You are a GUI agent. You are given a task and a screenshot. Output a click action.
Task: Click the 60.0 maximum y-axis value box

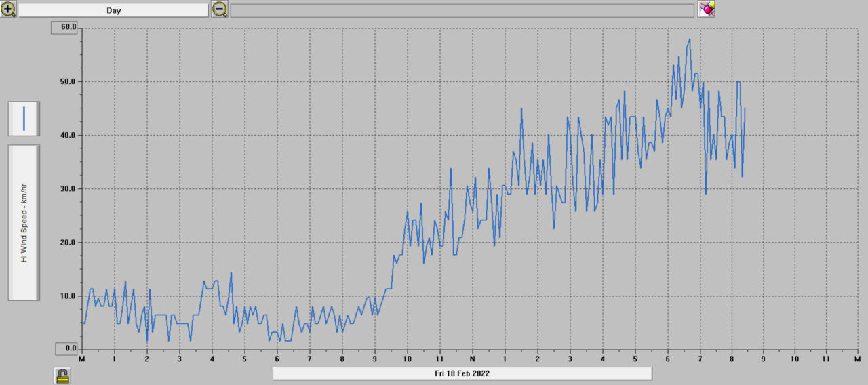pyautogui.click(x=66, y=27)
